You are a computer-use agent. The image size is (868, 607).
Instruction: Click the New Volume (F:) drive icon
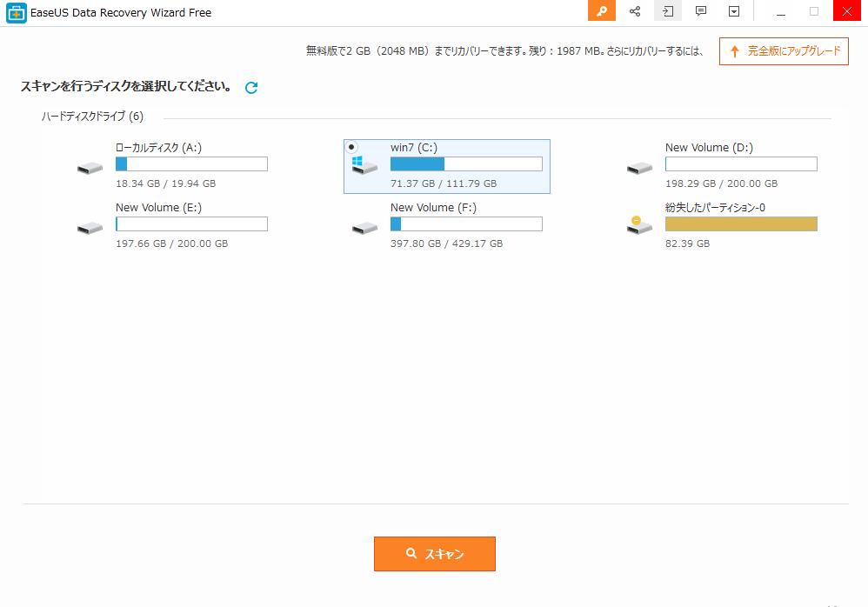[364, 228]
